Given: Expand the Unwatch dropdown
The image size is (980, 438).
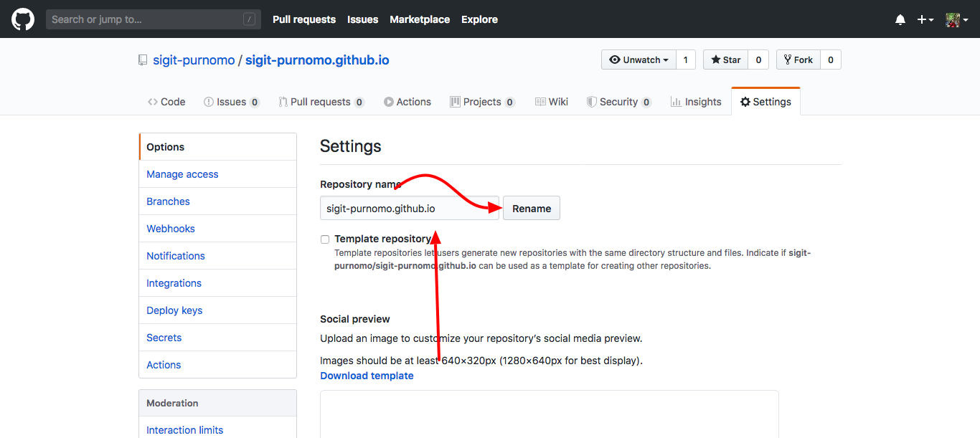Looking at the screenshot, I should [639, 59].
